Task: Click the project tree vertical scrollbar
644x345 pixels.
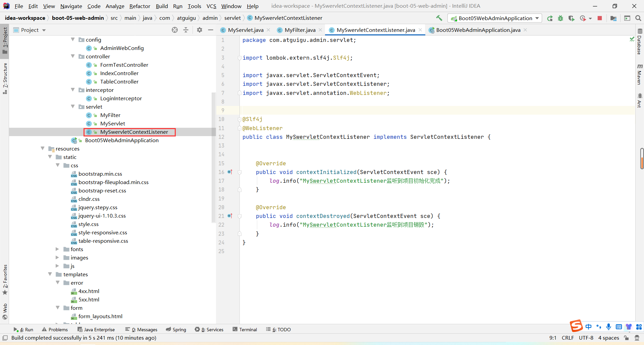Action: coord(213,158)
